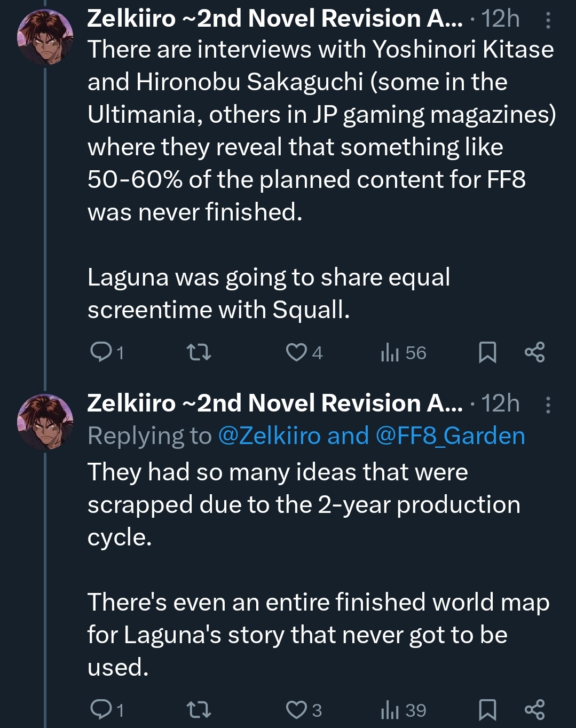This screenshot has width=576, height=728.
Task: Share the first tweet about FF8 interviews
Action: click(x=534, y=352)
